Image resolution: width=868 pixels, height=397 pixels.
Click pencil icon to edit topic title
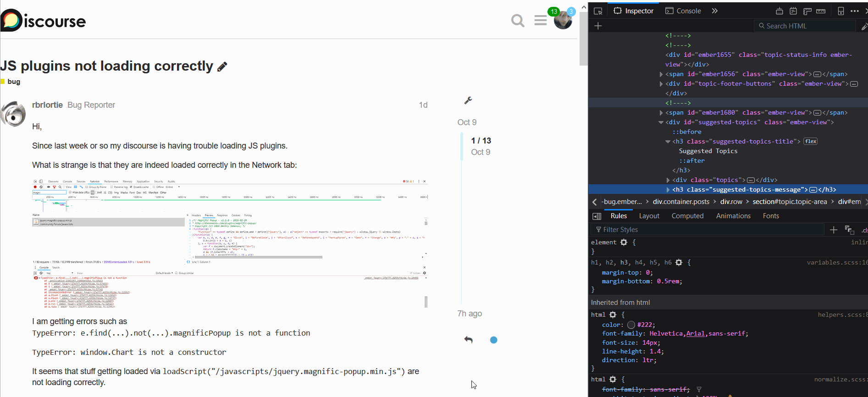pyautogui.click(x=222, y=67)
